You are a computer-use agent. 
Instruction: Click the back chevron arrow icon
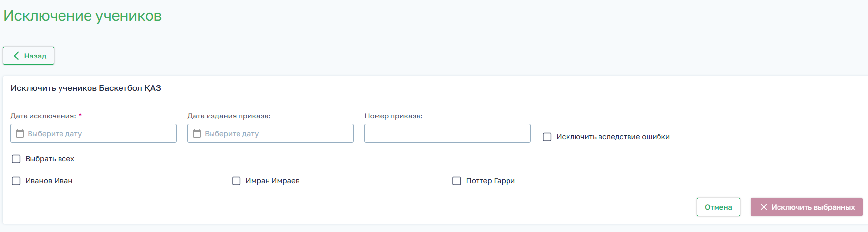point(16,56)
